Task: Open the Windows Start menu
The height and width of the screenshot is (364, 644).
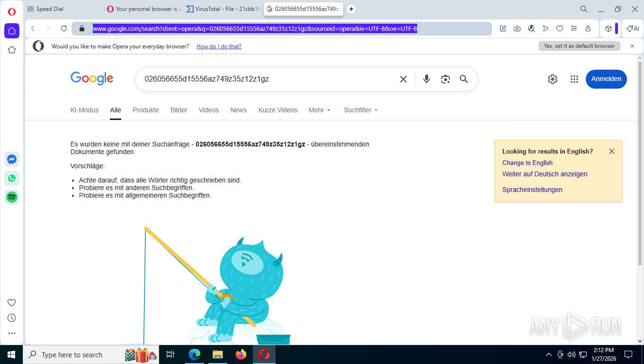Action: [11, 355]
